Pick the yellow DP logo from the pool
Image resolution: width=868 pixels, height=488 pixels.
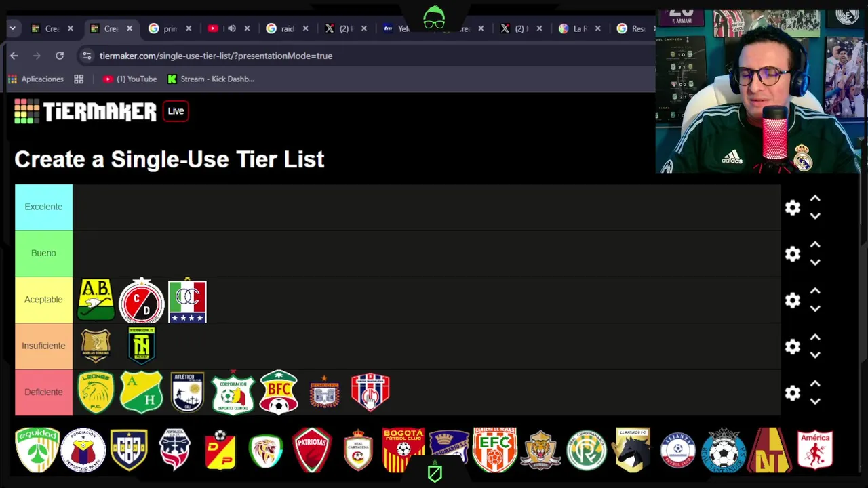click(x=220, y=449)
